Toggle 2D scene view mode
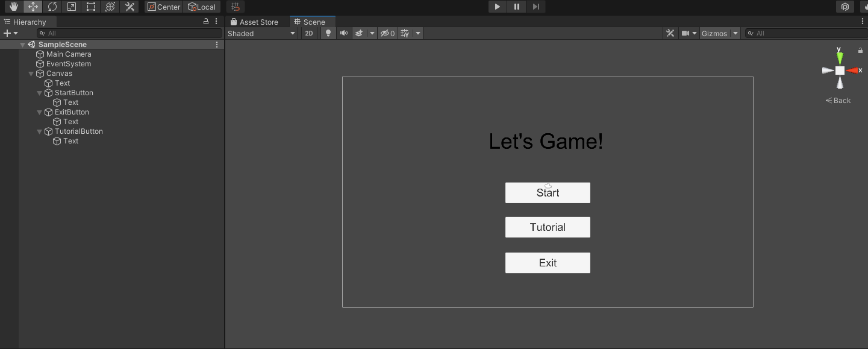Screen dimensions: 868x349 tap(309, 33)
